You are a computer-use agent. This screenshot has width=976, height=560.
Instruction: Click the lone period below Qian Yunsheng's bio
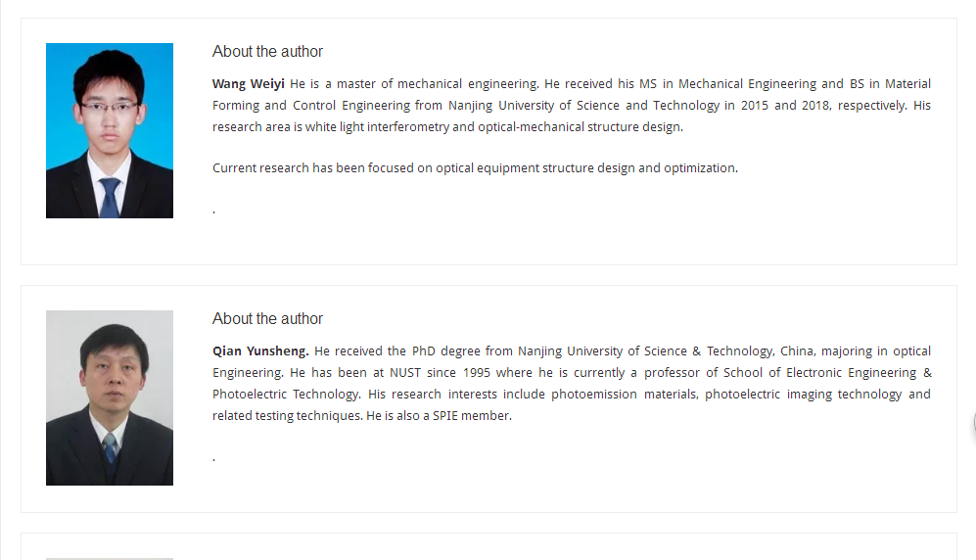click(213, 460)
